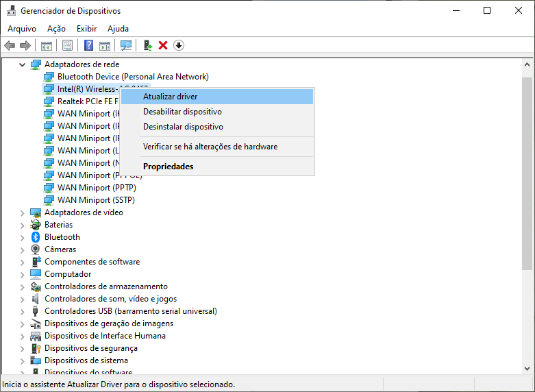Collapse the Adaptadores de rede node
Screen dimensions: 535x392
(22, 64)
